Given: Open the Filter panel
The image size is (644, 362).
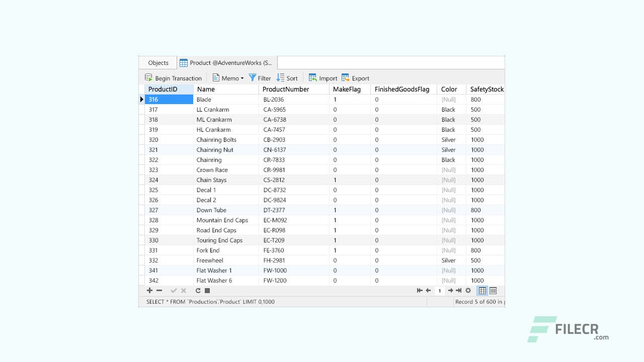Looking at the screenshot, I should click(260, 78).
